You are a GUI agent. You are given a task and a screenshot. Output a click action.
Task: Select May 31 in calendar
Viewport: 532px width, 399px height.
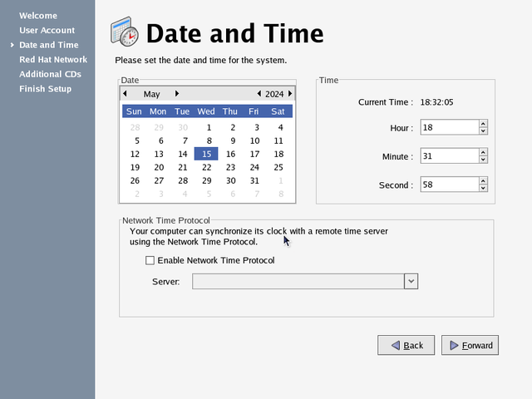(x=254, y=180)
